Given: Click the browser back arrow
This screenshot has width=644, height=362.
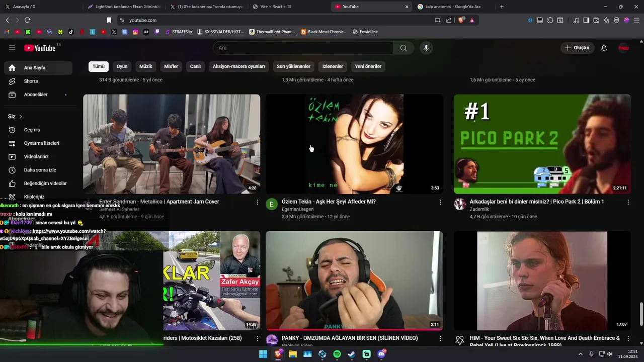Looking at the screenshot, I should 7,20.
